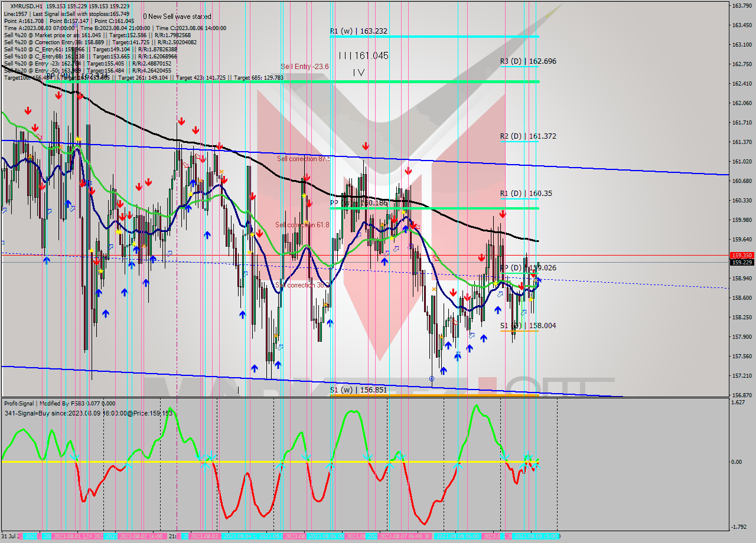This screenshot has width=756, height=543.
Task: Click the PP (D) 159.026 pivot label
Action: pos(528,267)
